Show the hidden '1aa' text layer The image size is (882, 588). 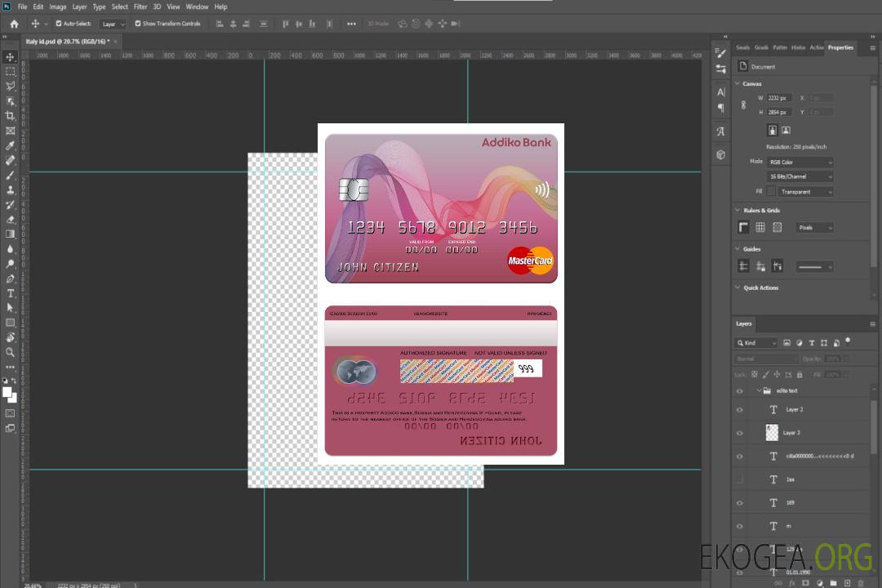pos(740,479)
